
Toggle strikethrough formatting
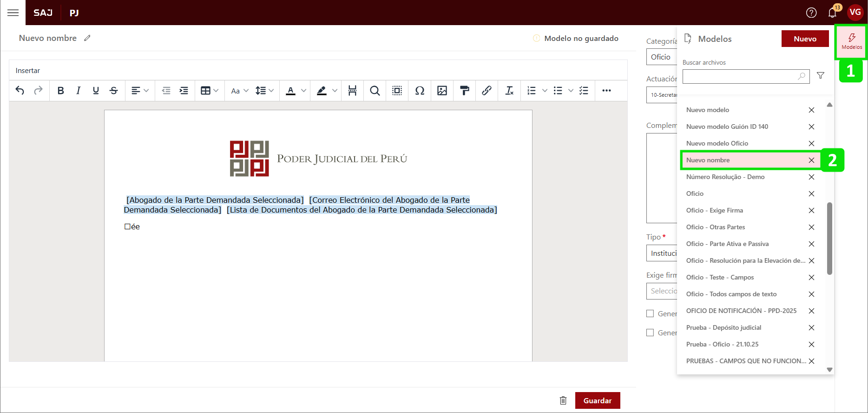coord(113,91)
